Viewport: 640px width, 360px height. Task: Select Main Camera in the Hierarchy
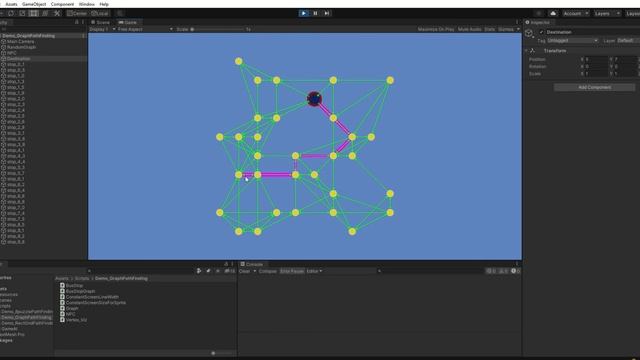[x=20, y=42]
